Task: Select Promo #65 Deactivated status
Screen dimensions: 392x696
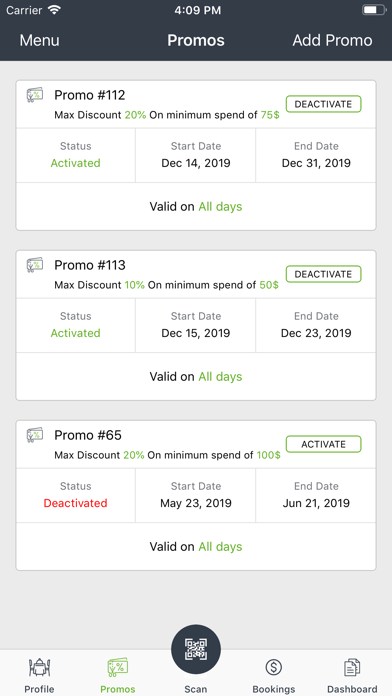Action: coord(75,503)
